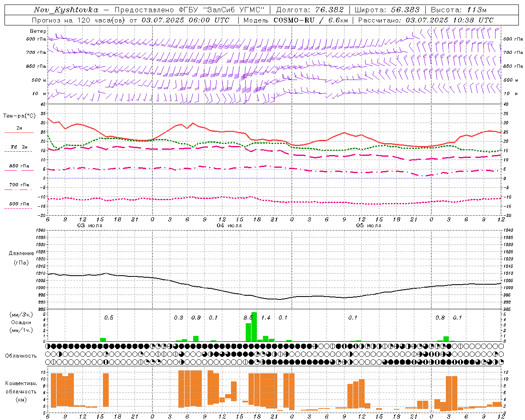This screenshot has height=420, width=525.
Task: Click the "(мм/3ч.)" unit label
Action: pyautogui.click(x=21, y=315)
